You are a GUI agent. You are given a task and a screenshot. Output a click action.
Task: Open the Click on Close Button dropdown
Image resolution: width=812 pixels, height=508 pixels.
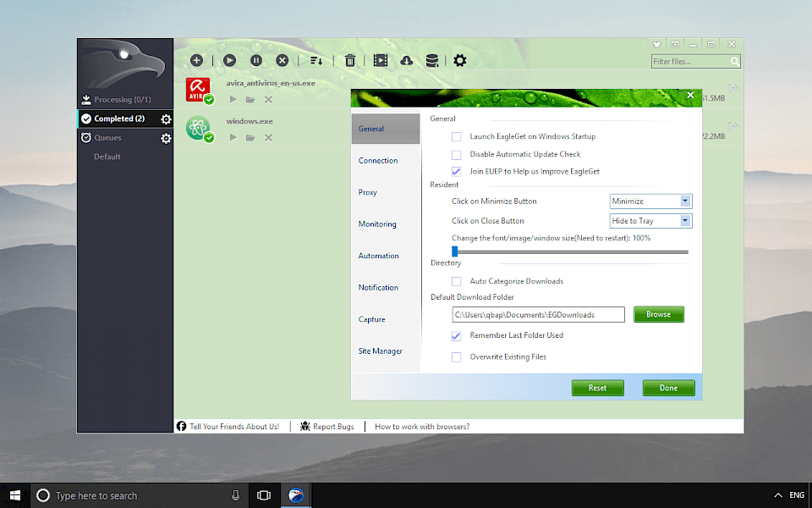coord(650,221)
